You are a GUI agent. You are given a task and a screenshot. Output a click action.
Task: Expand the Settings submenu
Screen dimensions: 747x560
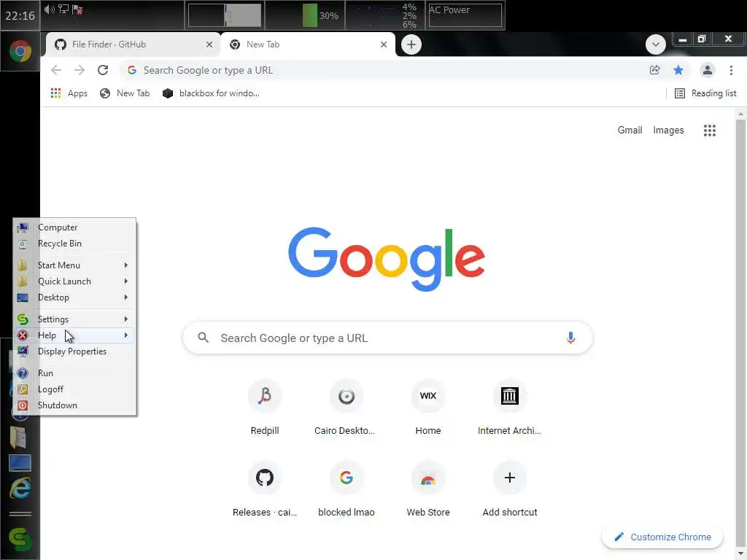(74, 319)
